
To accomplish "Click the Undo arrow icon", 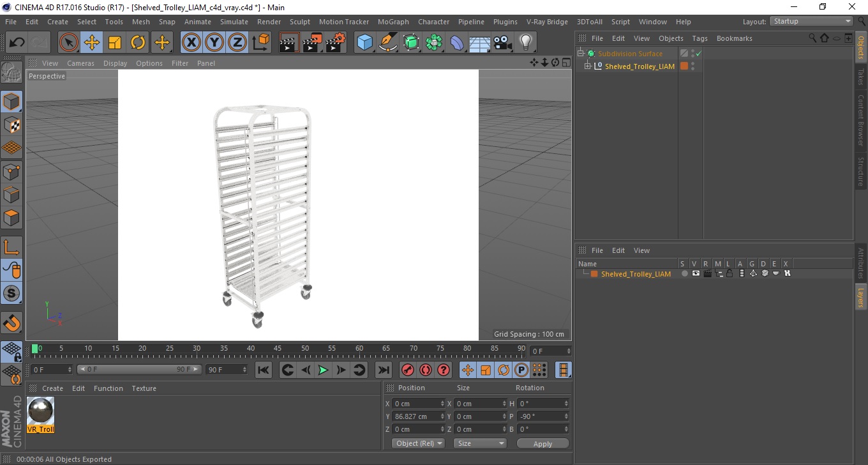I will 17,43.
